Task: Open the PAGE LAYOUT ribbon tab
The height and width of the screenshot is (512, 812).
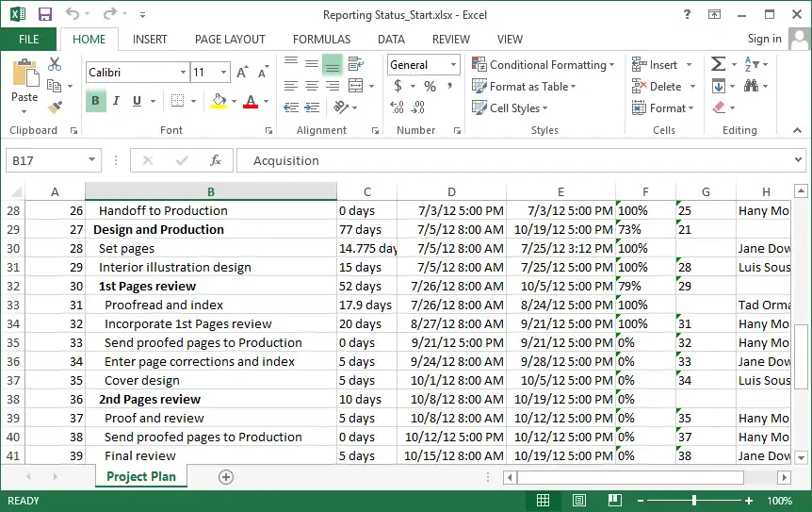Action: 230,40
